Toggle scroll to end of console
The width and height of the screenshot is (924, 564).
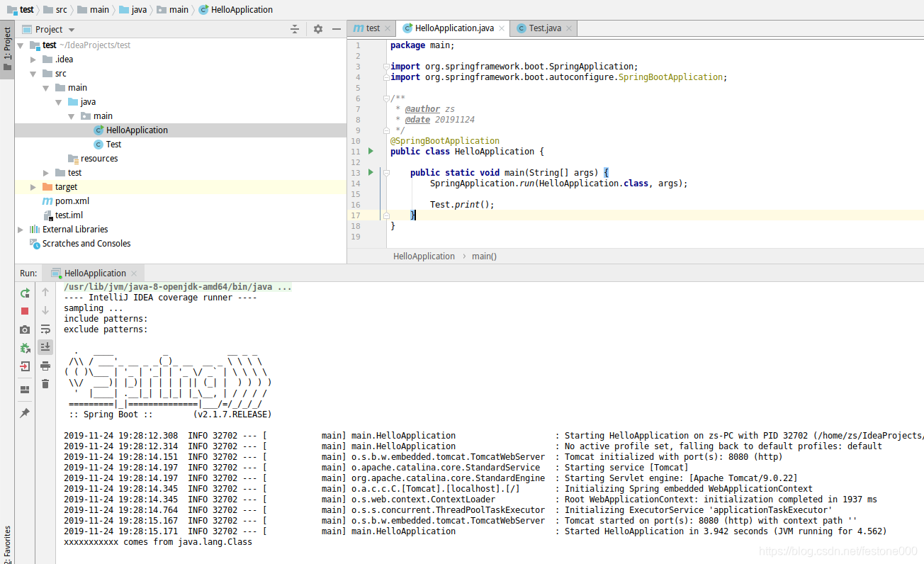[x=45, y=346]
